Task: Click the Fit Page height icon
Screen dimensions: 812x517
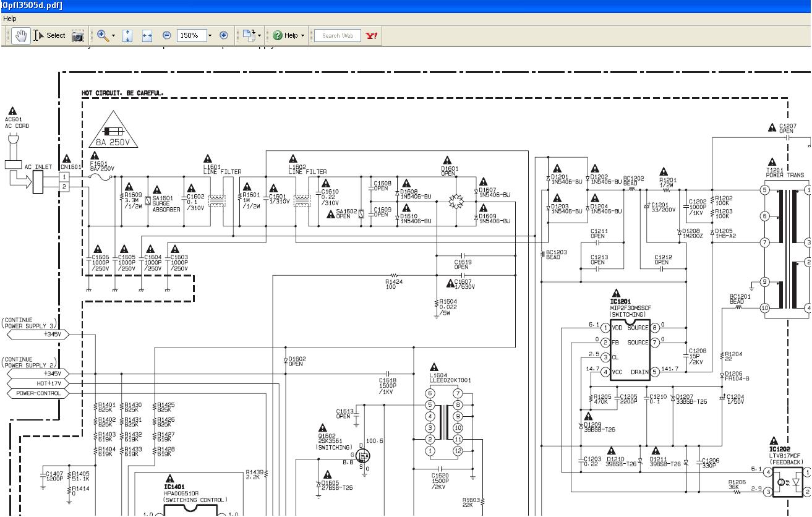Action: (x=127, y=36)
